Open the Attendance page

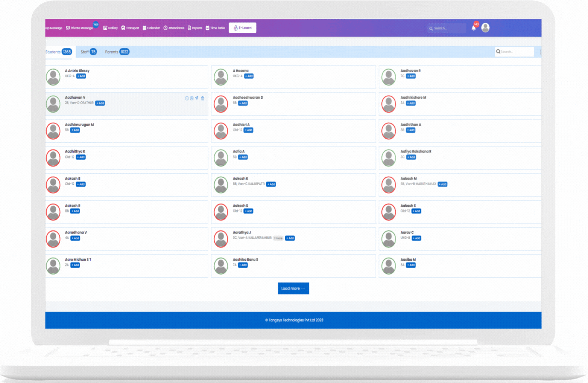tap(174, 28)
